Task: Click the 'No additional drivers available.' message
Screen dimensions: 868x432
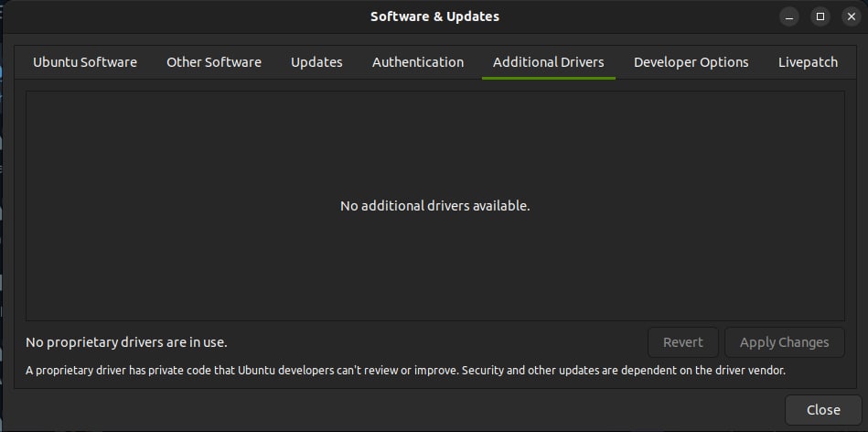Action: (435, 206)
